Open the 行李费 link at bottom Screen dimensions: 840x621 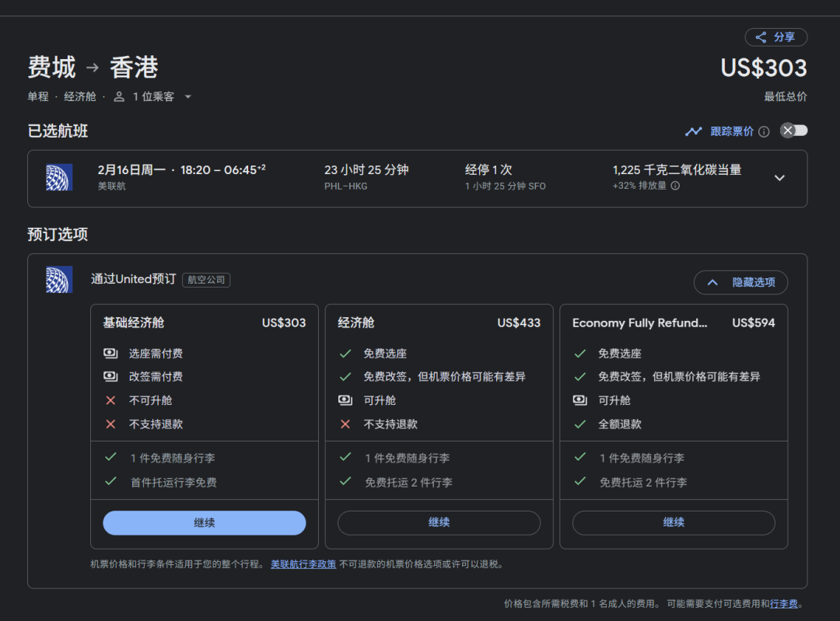coord(784,604)
